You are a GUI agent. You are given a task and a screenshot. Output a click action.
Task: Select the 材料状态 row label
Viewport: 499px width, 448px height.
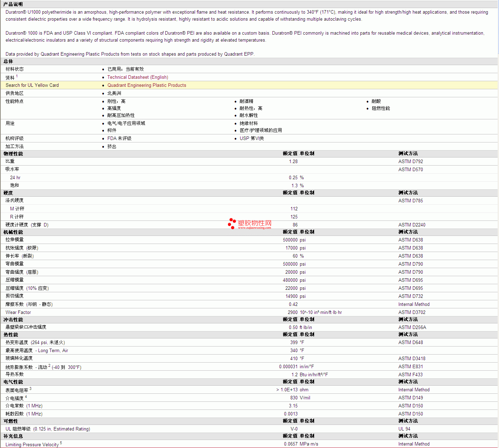(15, 69)
